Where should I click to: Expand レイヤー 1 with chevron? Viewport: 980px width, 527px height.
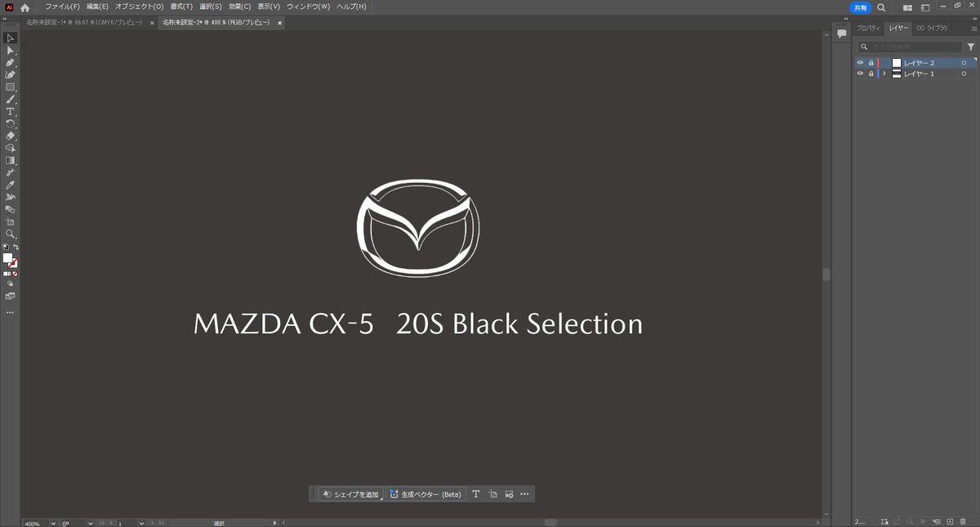[884, 74]
